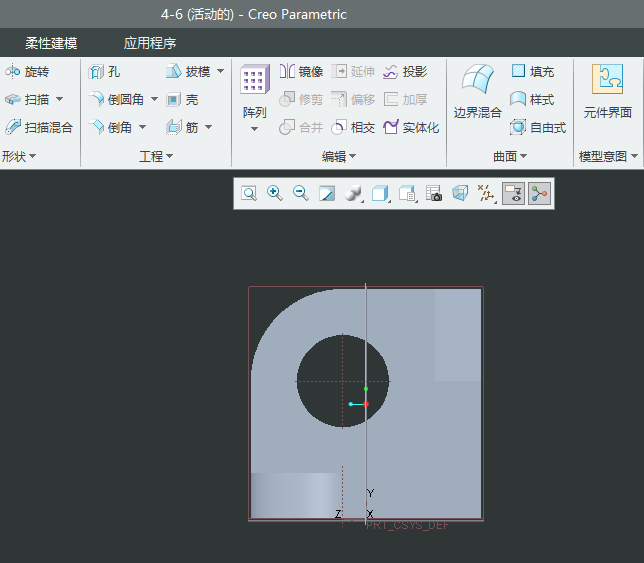
Task: Select the 倒角 (Chamfer) tool
Action: (110, 127)
